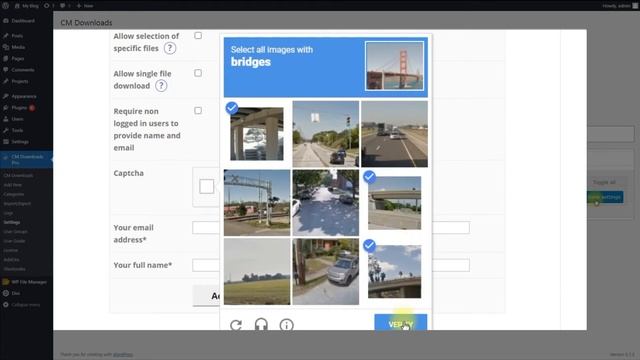Open Users in the sidebar
This screenshot has height=360, width=640.
pos(18,119)
